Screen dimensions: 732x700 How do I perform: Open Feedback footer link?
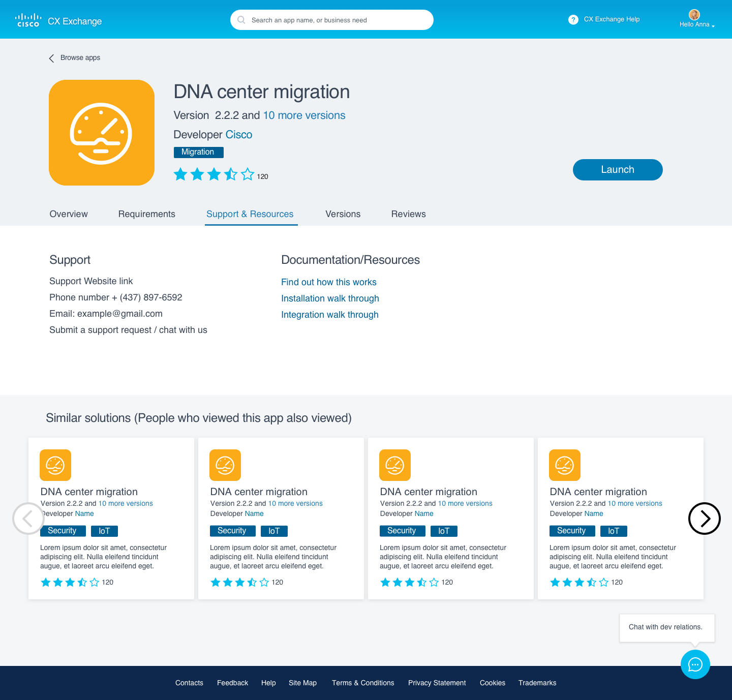tap(232, 683)
